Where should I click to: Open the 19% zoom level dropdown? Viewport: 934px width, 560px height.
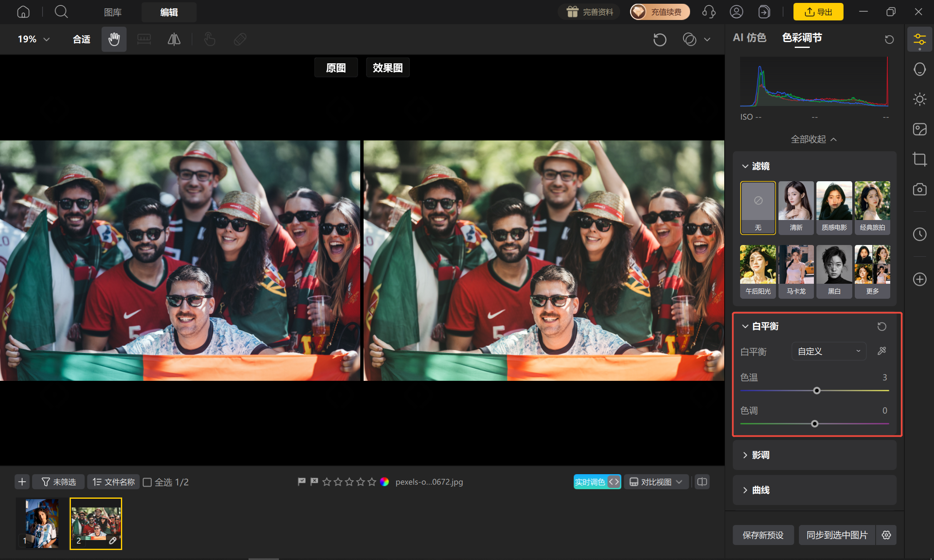coord(33,39)
